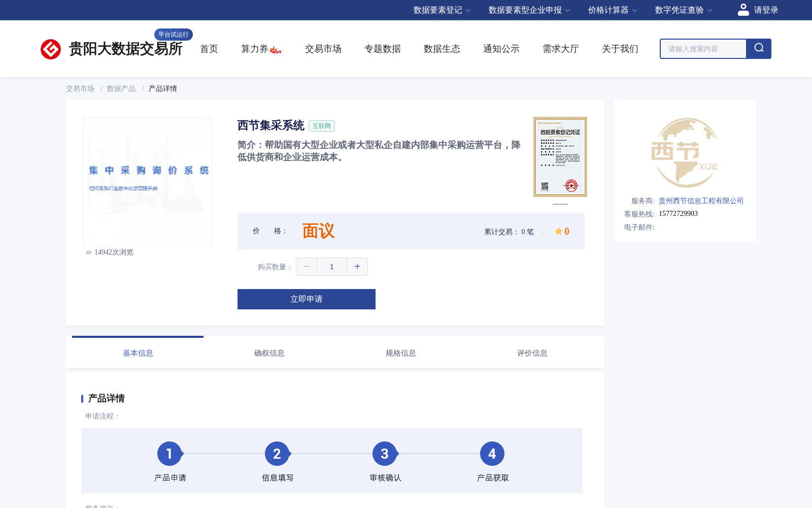Click the eye view count icon
This screenshot has height=508, width=812.
[x=89, y=252]
